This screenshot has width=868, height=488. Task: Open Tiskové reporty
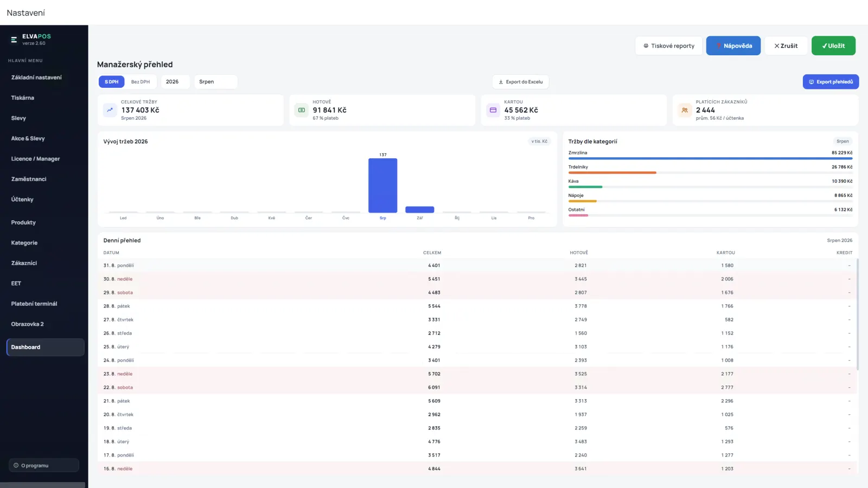pyautogui.click(x=669, y=46)
